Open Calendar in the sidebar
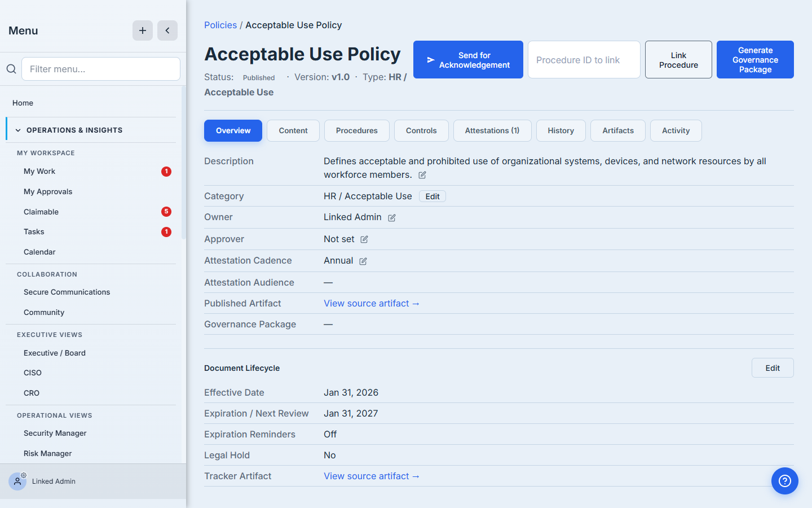Viewport: 812px width, 508px height. (39, 252)
